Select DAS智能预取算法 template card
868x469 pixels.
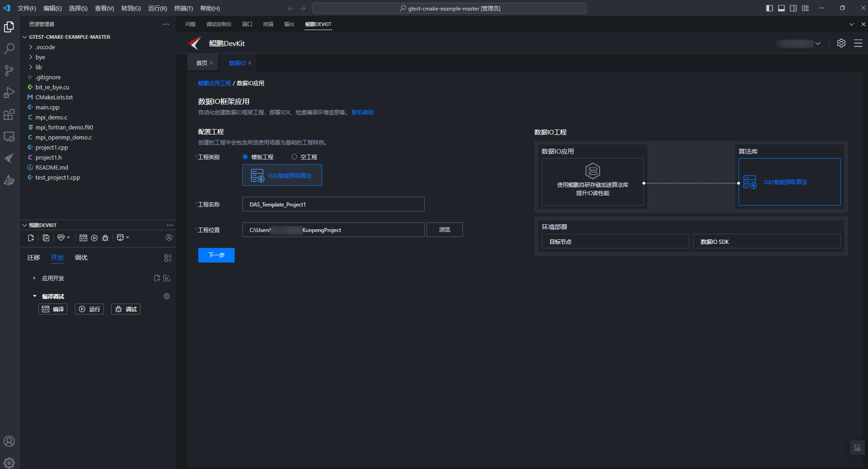click(282, 175)
